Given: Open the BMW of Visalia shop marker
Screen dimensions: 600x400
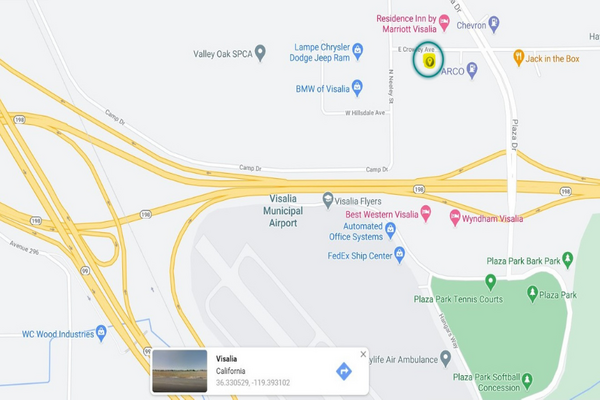Looking at the screenshot, I should pyautogui.click(x=357, y=88).
